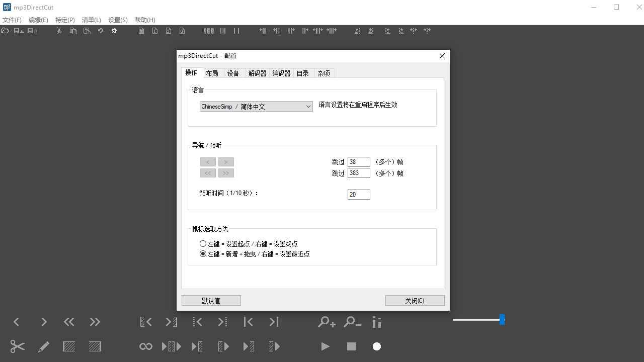Enable loop playback
This screenshot has height=362, width=644.
point(145,346)
